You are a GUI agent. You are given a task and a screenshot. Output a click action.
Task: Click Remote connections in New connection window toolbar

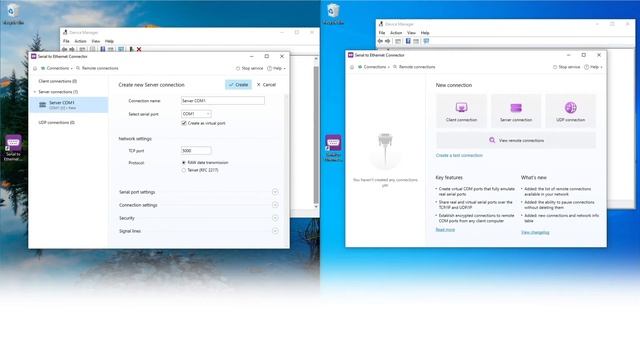414,67
